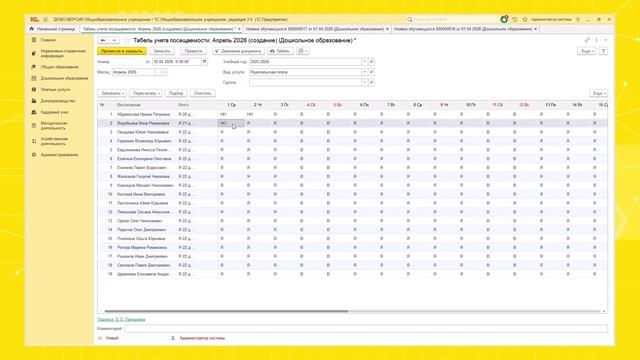Click Дошкольное образование icon in sidebar
The image size is (640, 360).
tap(34, 78)
